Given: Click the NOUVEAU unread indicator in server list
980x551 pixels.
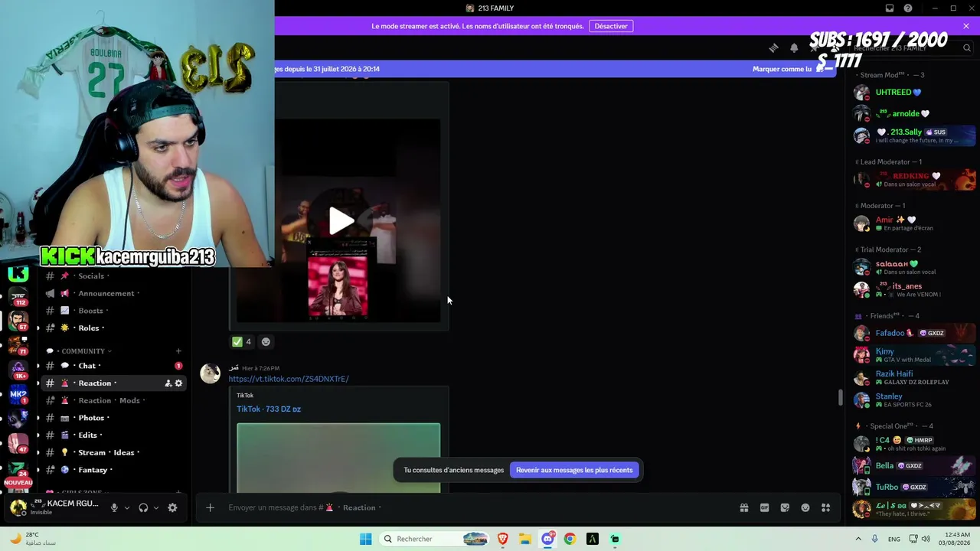Looking at the screenshot, I should [x=18, y=483].
